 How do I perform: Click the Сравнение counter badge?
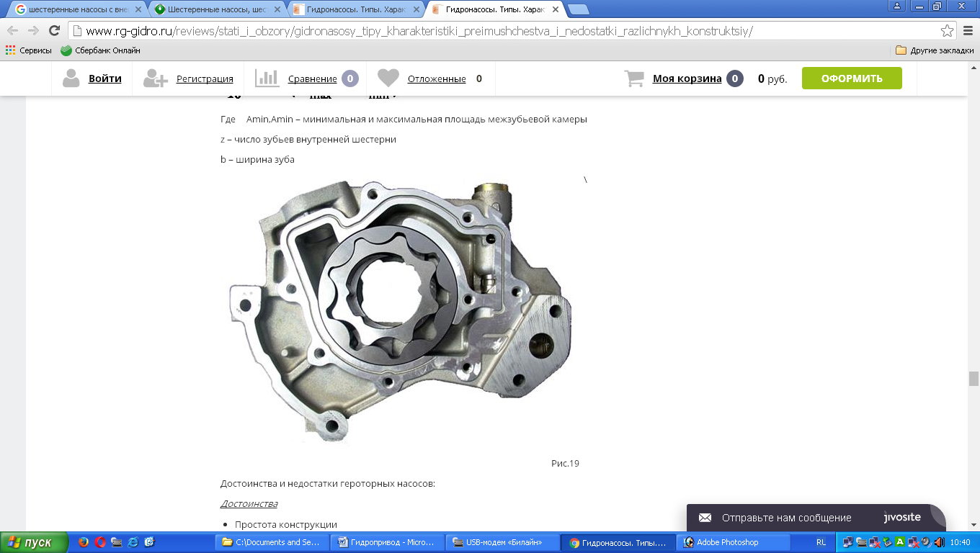[350, 78]
